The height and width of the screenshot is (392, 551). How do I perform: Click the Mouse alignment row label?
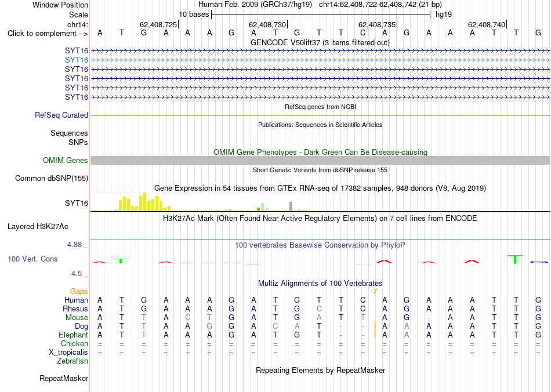click(x=77, y=318)
